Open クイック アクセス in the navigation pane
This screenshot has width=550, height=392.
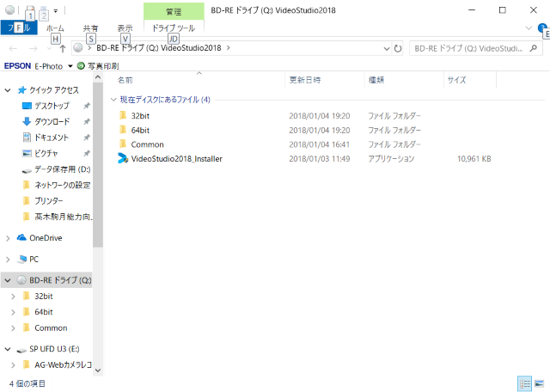53,90
